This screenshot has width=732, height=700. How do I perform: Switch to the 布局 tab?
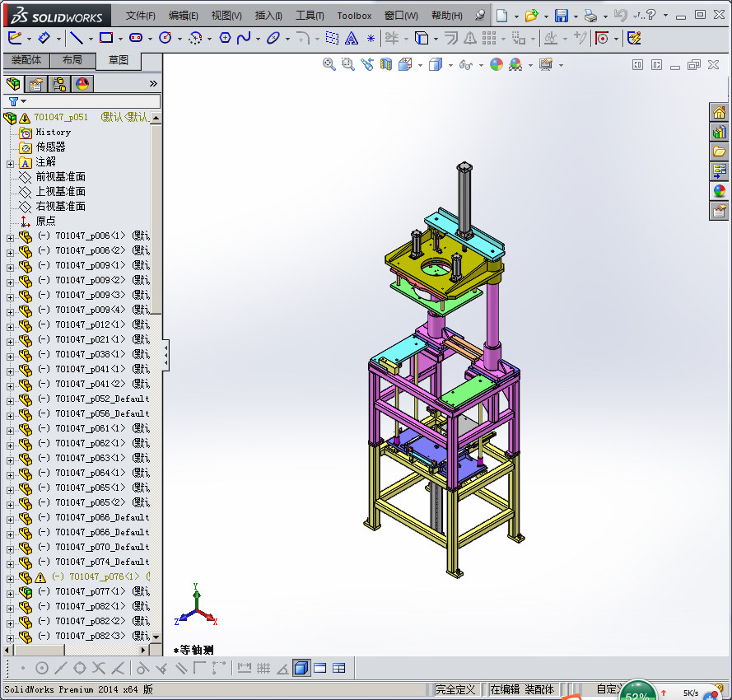72,60
